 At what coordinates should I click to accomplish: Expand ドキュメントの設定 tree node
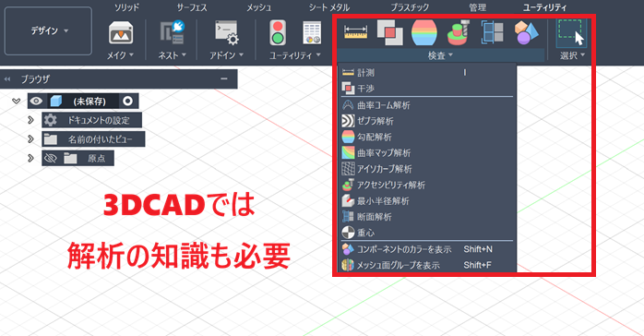(x=30, y=120)
